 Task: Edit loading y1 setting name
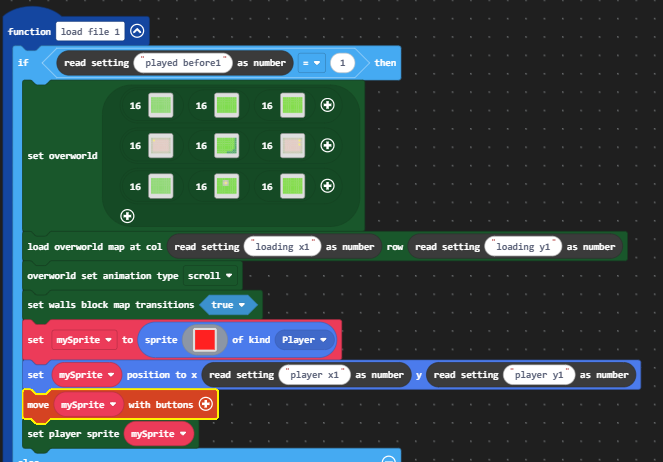click(x=523, y=247)
